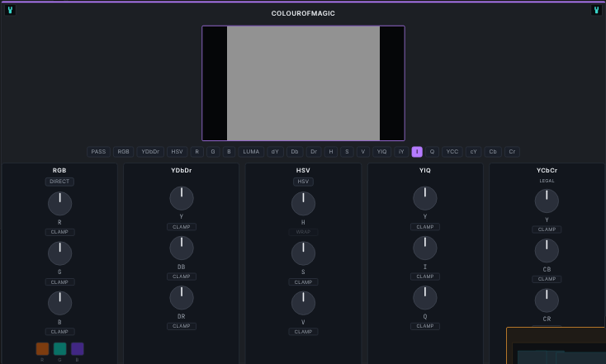This screenshot has width=606, height=364.
Task: Toggle CLAMP under the S knob
Action: click(x=303, y=282)
